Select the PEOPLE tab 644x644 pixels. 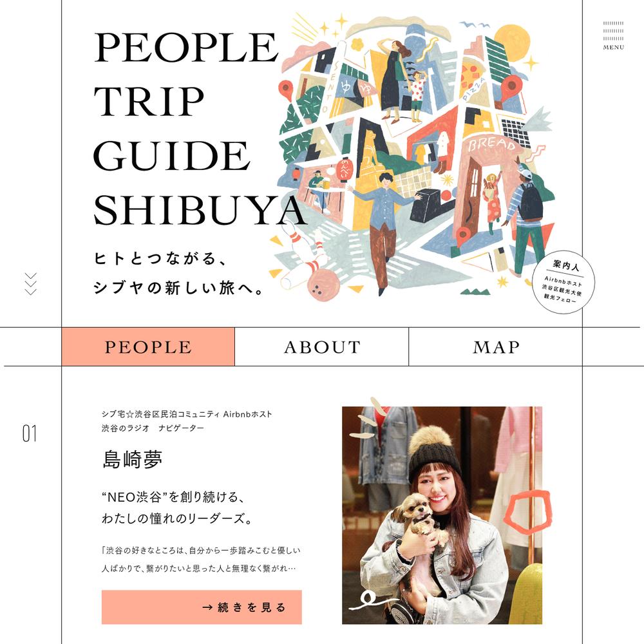pos(148,347)
